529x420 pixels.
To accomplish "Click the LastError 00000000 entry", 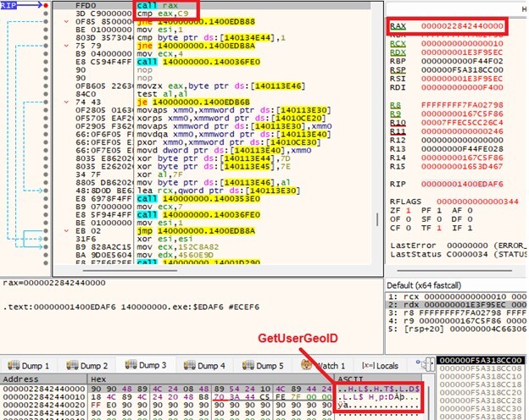I will pyautogui.click(x=459, y=246).
